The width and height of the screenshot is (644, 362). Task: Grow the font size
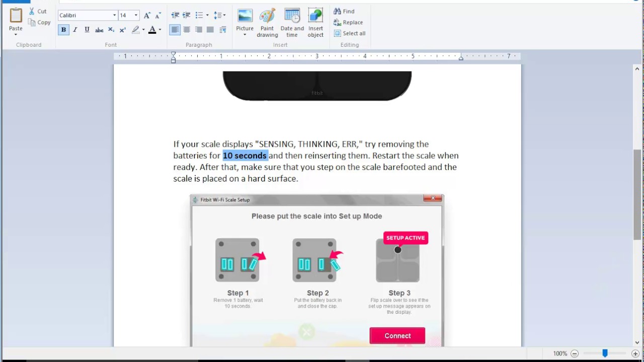point(147,16)
